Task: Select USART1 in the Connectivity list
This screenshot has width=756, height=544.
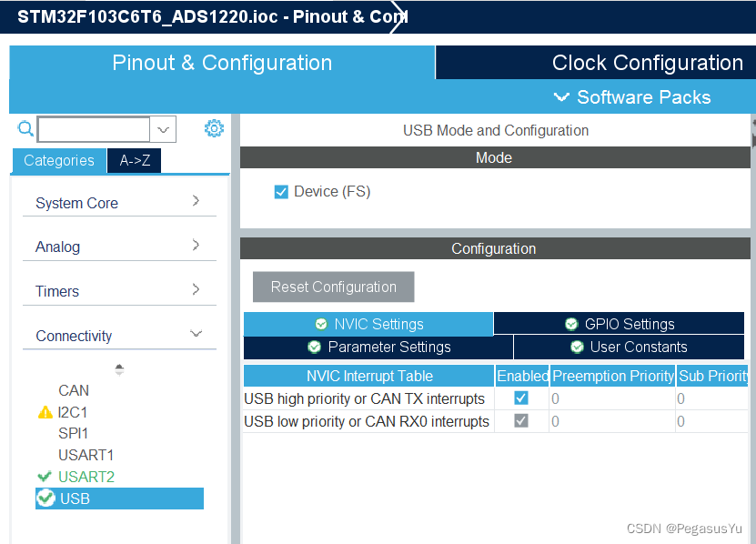Action: [x=86, y=455]
